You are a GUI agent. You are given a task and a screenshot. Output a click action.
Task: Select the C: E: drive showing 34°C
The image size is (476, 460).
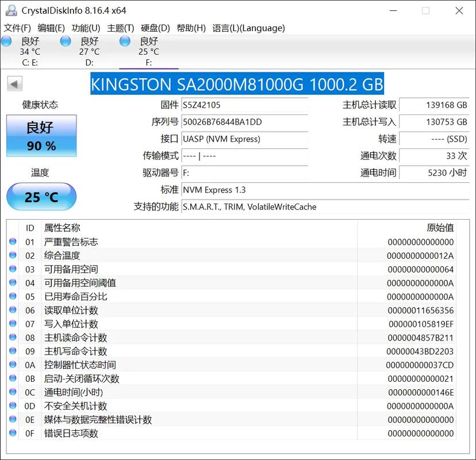[30, 51]
